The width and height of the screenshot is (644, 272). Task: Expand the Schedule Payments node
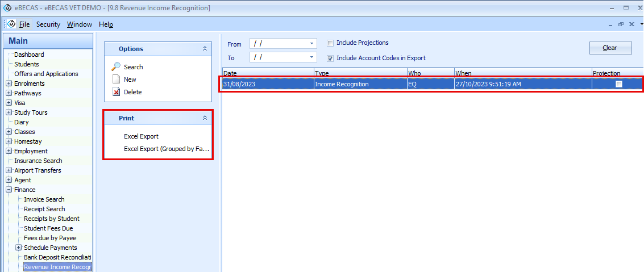click(x=19, y=248)
